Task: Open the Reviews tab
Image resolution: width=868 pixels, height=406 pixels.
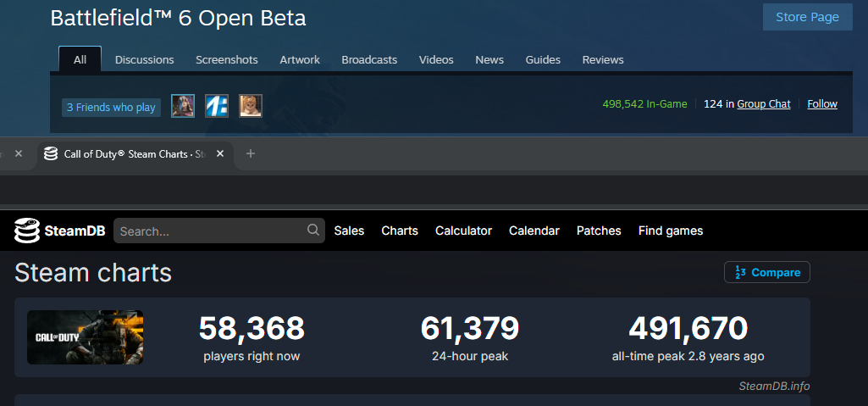Action: 603,60
